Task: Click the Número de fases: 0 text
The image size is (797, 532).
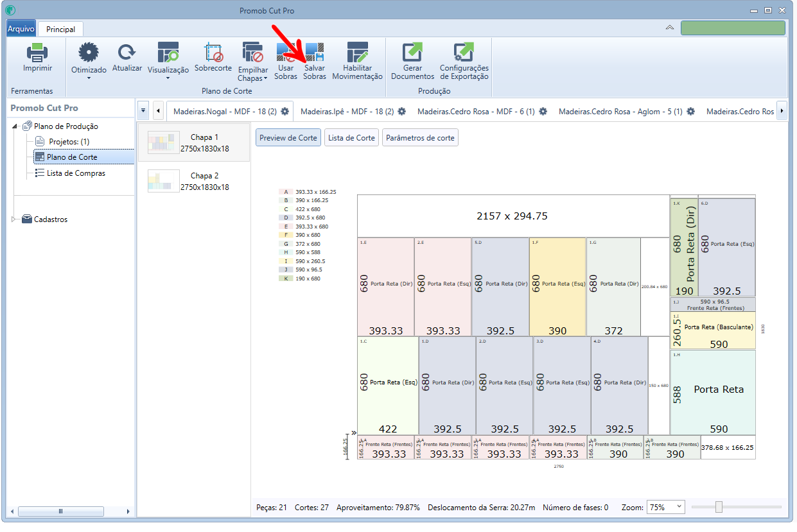Action: point(575,508)
